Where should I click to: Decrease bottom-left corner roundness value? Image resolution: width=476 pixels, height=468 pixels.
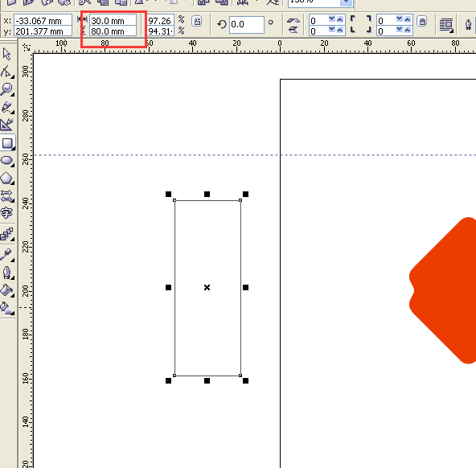coord(332,30)
